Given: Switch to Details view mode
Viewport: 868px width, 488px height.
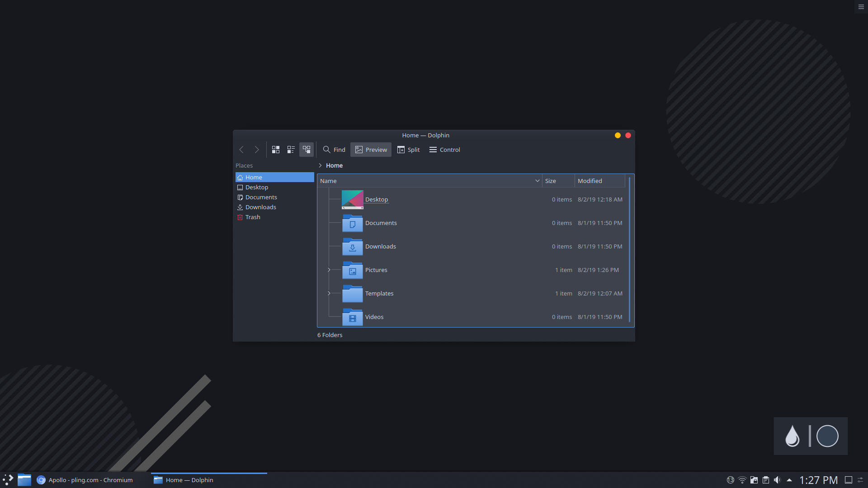Looking at the screenshot, I should pyautogui.click(x=307, y=150).
